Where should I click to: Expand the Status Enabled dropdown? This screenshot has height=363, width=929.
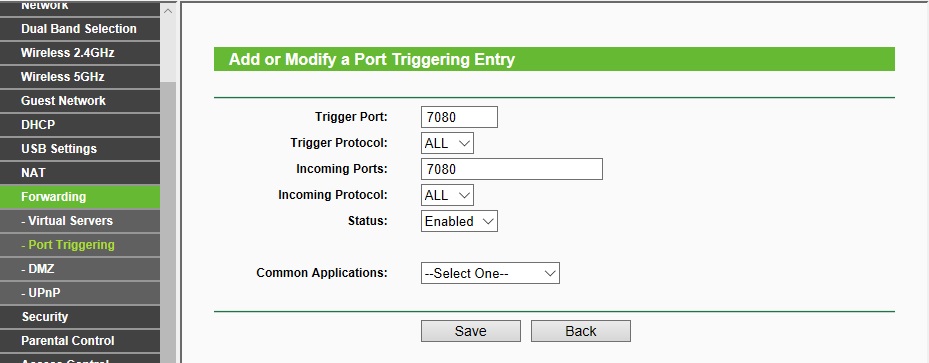pyautogui.click(x=459, y=221)
